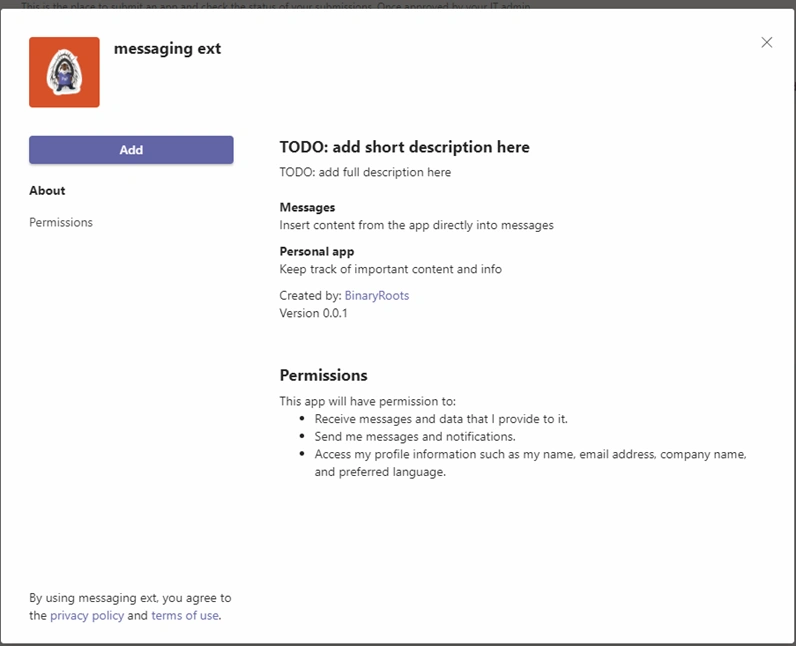Click the full description TODO text
796x646 pixels.
[365, 172]
